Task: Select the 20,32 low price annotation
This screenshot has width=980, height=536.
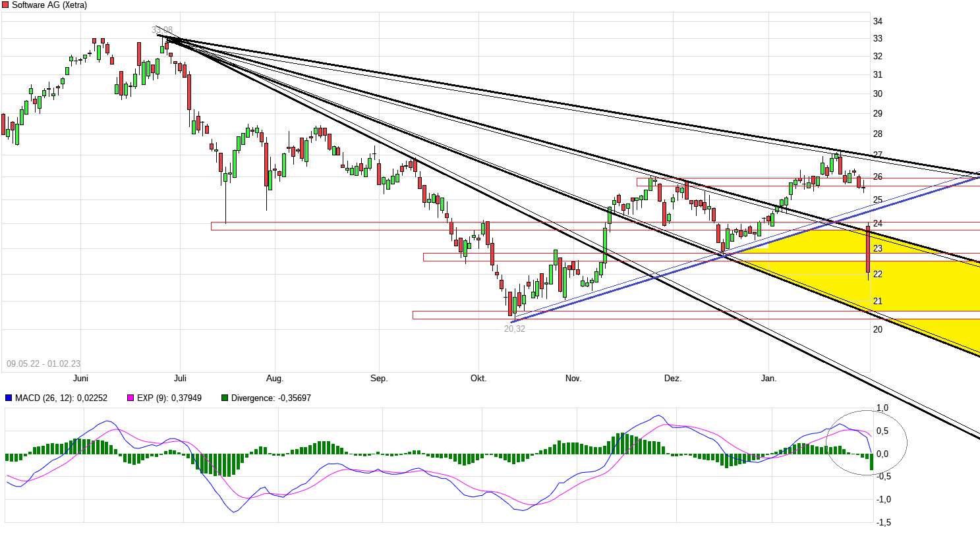Action: pyautogui.click(x=514, y=327)
